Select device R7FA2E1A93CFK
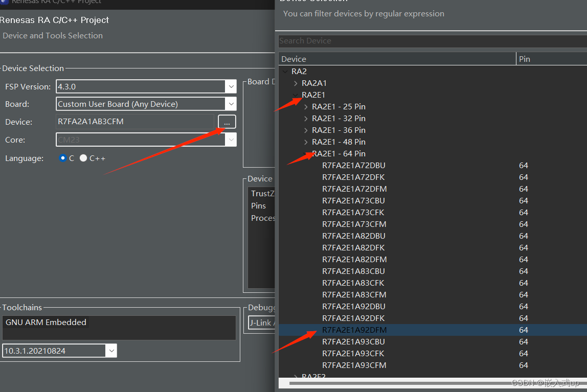The width and height of the screenshot is (587, 392). click(x=353, y=354)
